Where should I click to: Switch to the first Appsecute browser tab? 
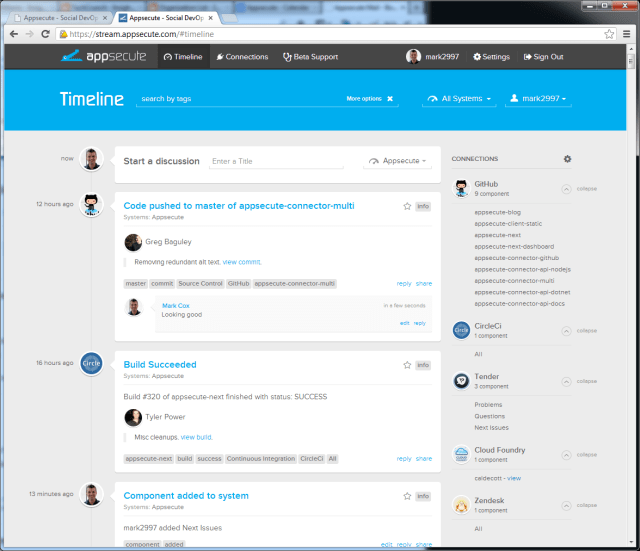click(60, 18)
